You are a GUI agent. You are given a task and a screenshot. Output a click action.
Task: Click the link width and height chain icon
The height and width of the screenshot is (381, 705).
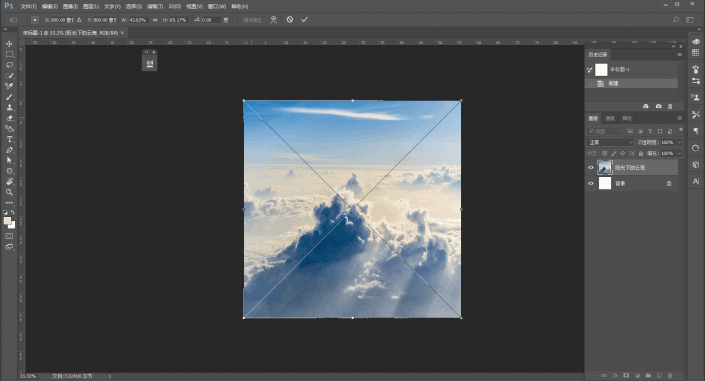coord(155,20)
